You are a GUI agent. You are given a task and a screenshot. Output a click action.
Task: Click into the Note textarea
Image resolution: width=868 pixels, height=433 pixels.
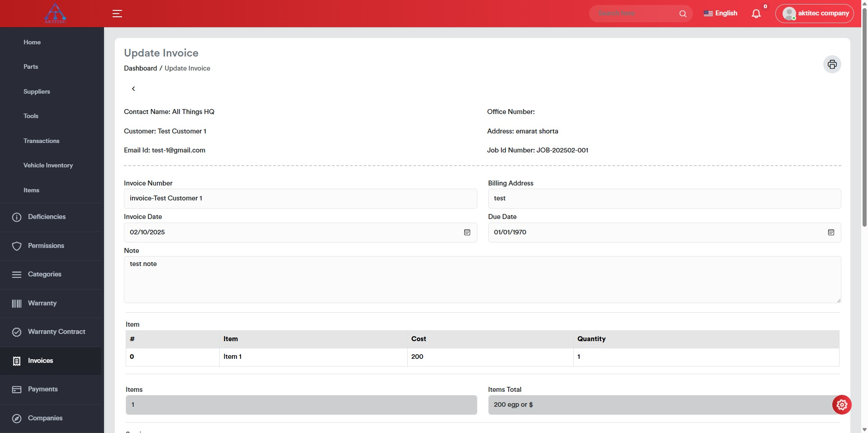click(x=482, y=280)
